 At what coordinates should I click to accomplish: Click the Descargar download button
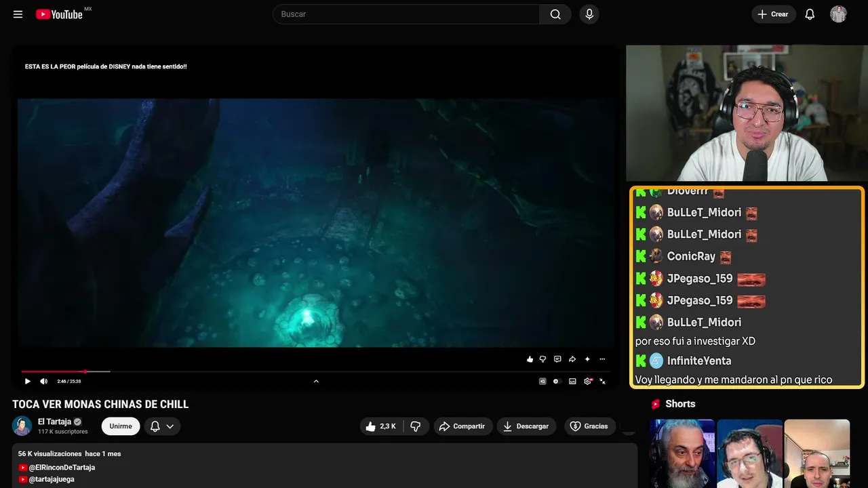click(526, 426)
